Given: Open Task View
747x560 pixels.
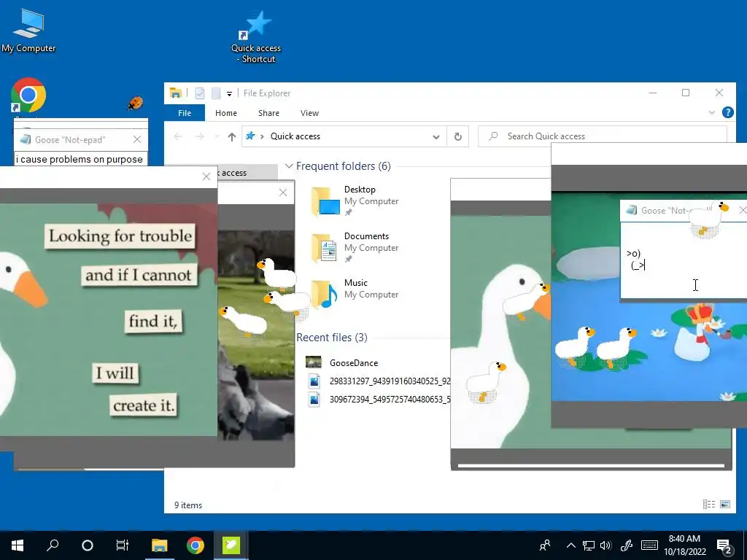Looking at the screenshot, I should 123,545.
